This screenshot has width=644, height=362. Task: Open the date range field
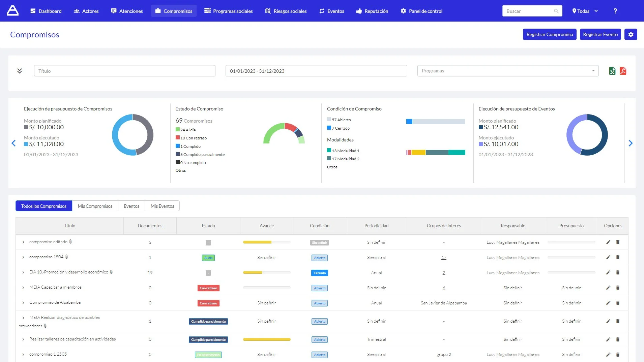click(x=316, y=71)
